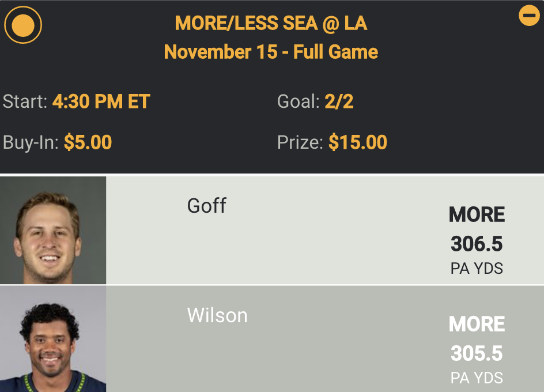The width and height of the screenshot is (544, 392).
Task: Click MORE pick on Goff row
Action: pyautogui.click(x=477, y=215)
